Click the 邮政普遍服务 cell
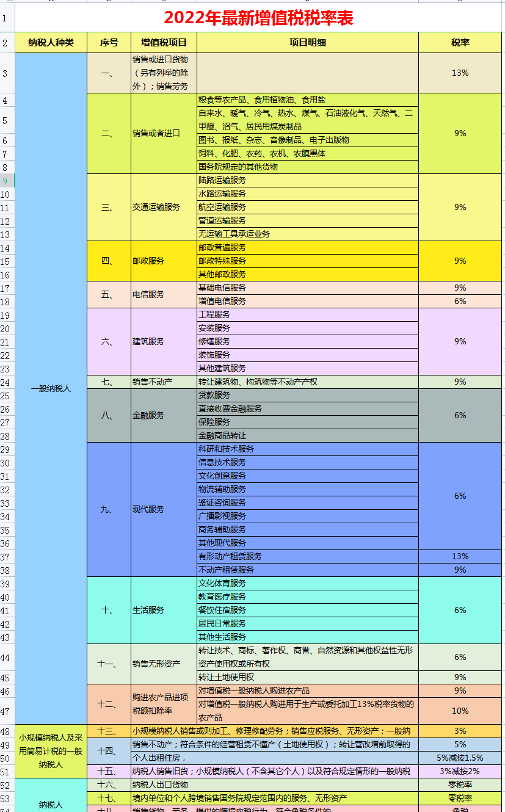Image resolution: width=505 pixels, height=812 pixels. click(307, 247)
